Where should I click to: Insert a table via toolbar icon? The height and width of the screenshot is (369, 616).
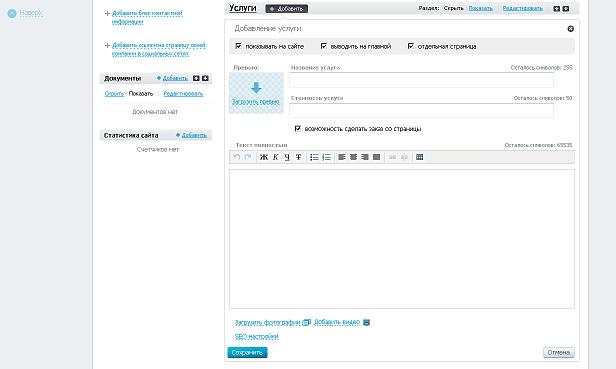[420, 157]
